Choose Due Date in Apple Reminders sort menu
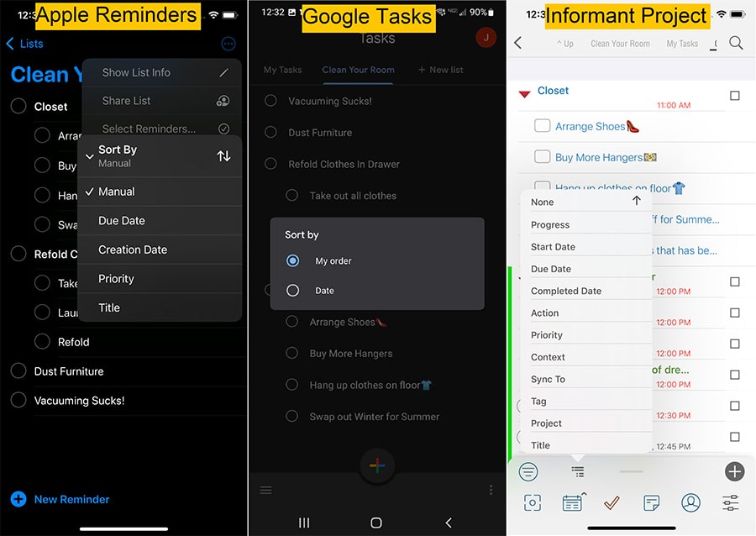 tap(160, 221)
